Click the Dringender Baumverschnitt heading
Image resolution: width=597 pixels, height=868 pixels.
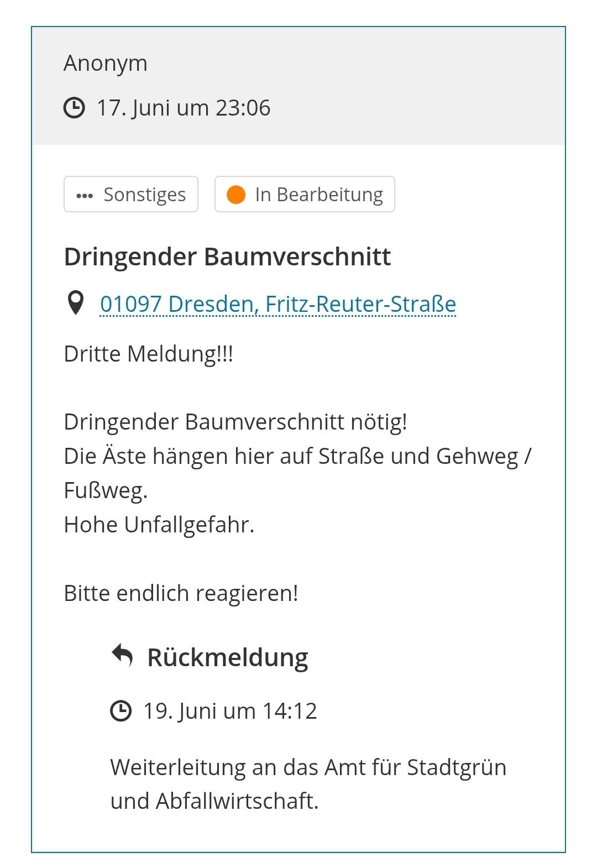(x=228, y=257)
